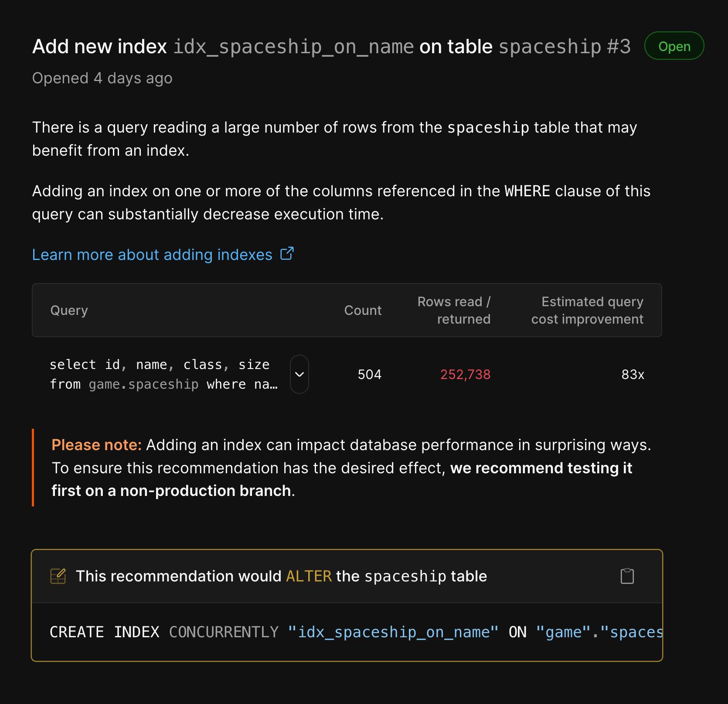
Task: Select the red 252,738 rows read value
Action: point(466,374)
